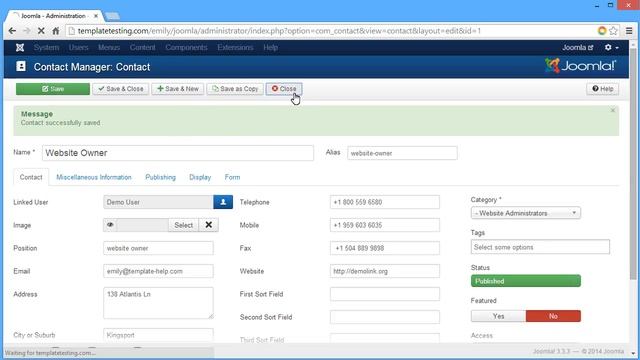
Task: Click the Name field Website Owner
Action: [178, 153]
